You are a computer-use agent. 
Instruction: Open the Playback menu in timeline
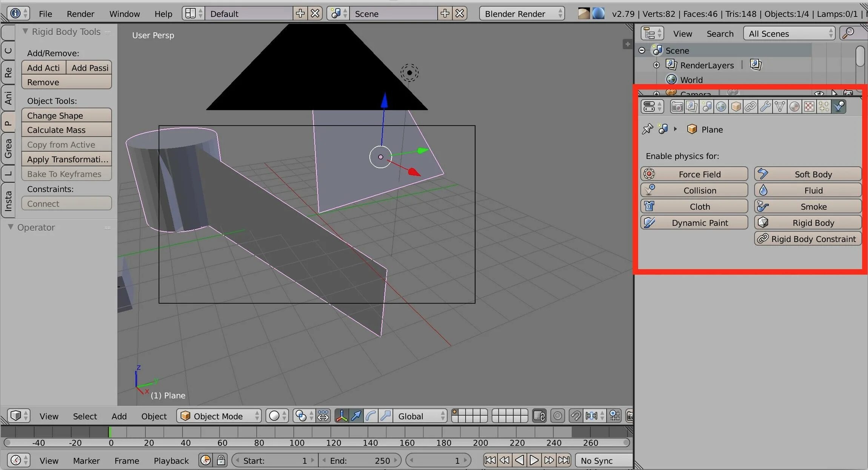(x=171, y=461)
